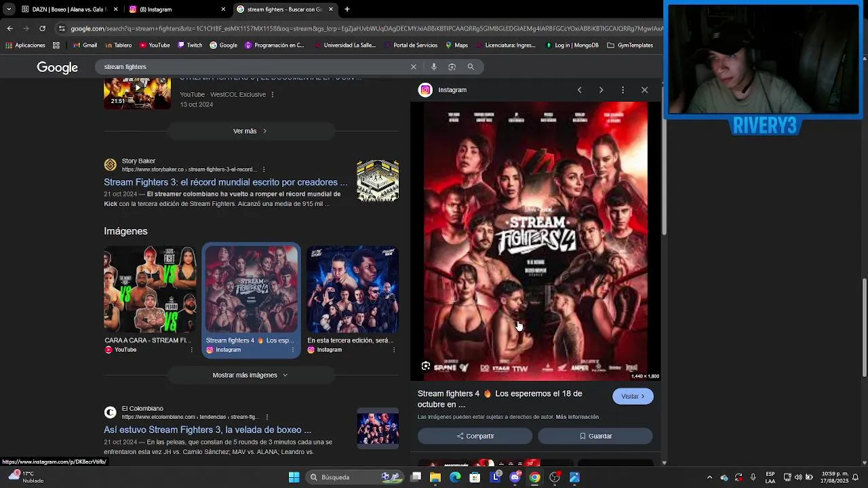868x488 pixels.
Task: Open options for CARA A CARA image
Action: 191,350
